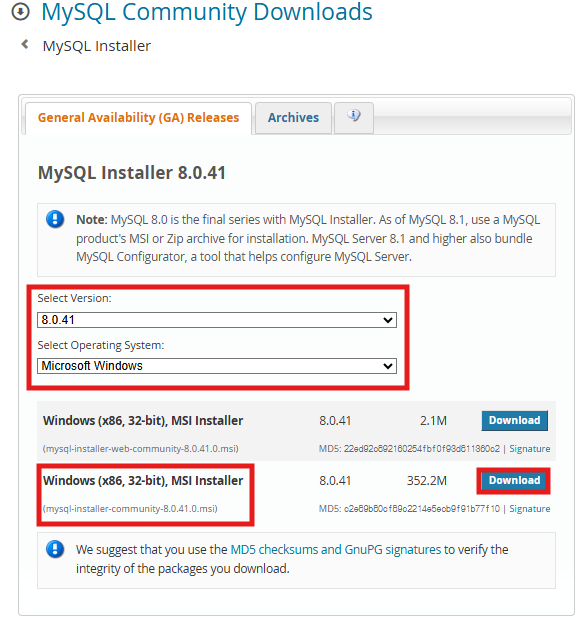Select filename mysql-installer-community-8.0.41.0.msi

(130, 509)
